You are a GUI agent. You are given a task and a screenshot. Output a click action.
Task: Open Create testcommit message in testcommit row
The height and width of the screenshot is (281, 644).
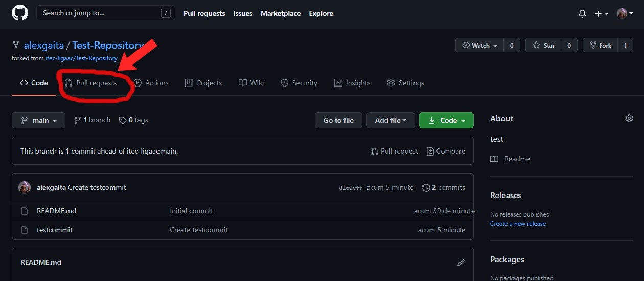199,230
